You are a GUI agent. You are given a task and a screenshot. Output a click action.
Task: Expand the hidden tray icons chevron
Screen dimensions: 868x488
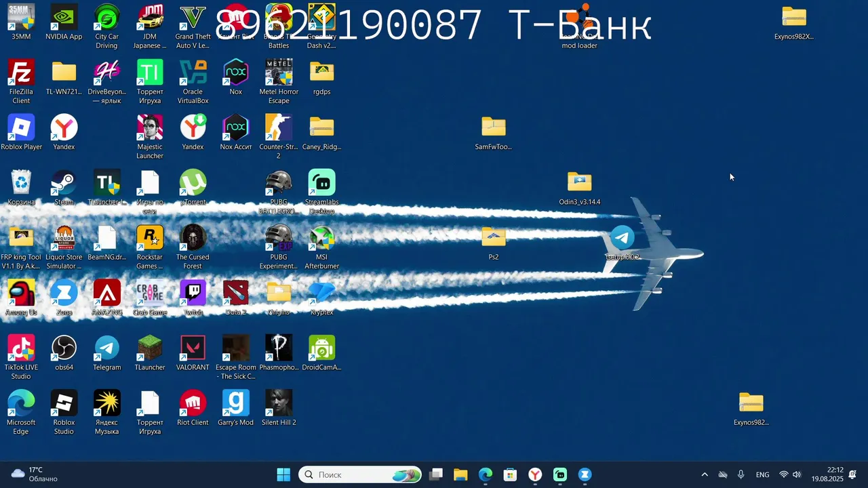tap(704, 474)
